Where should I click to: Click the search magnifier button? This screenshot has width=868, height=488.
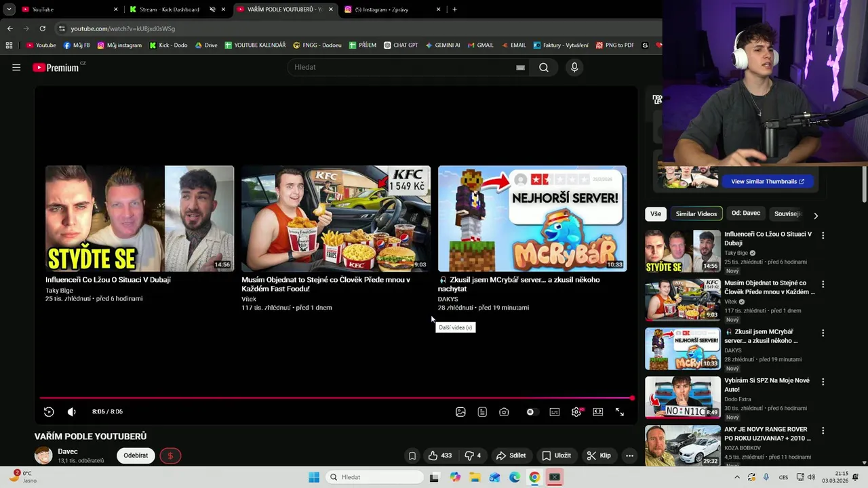(x=544, y=67)
